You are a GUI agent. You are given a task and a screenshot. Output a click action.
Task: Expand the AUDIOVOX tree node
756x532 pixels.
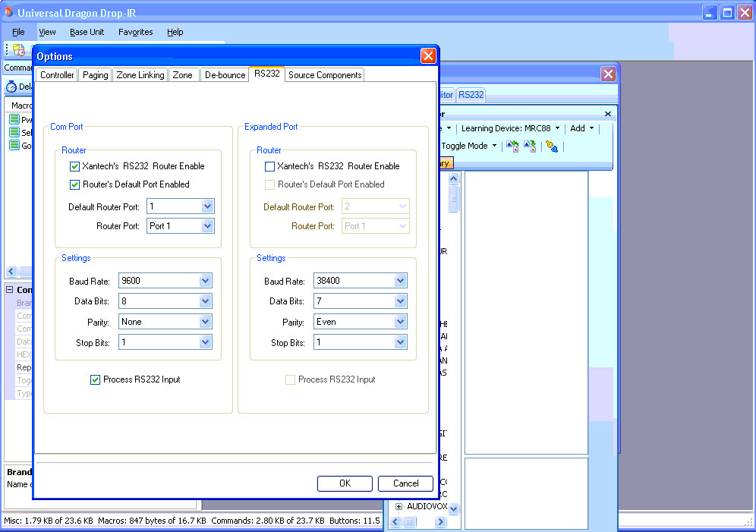[398, 506]
